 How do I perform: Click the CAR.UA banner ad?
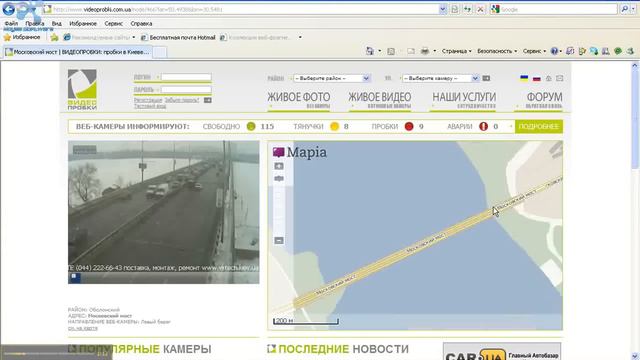coord(502,351)
